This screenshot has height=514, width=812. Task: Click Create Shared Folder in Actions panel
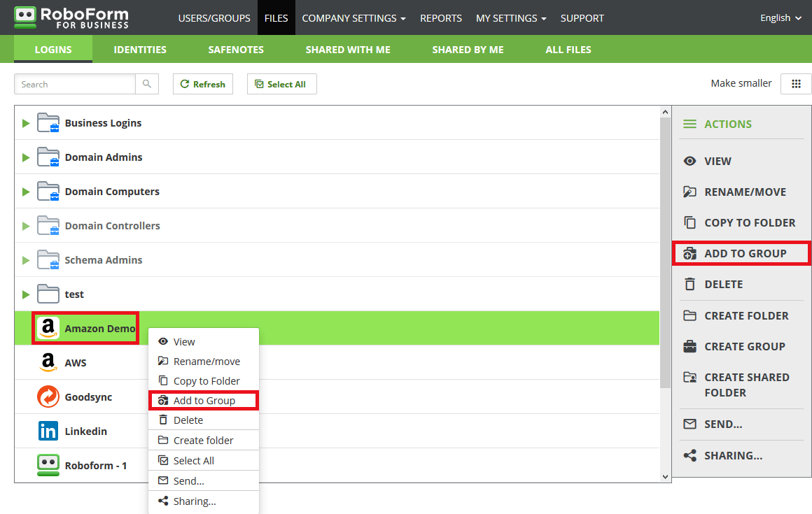click(x=746, y=385)
